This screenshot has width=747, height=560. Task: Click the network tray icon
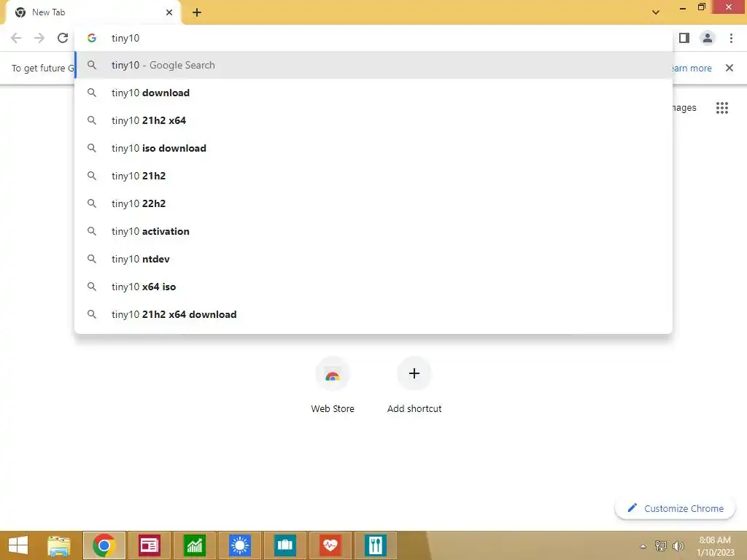click(x=661, y=546)
